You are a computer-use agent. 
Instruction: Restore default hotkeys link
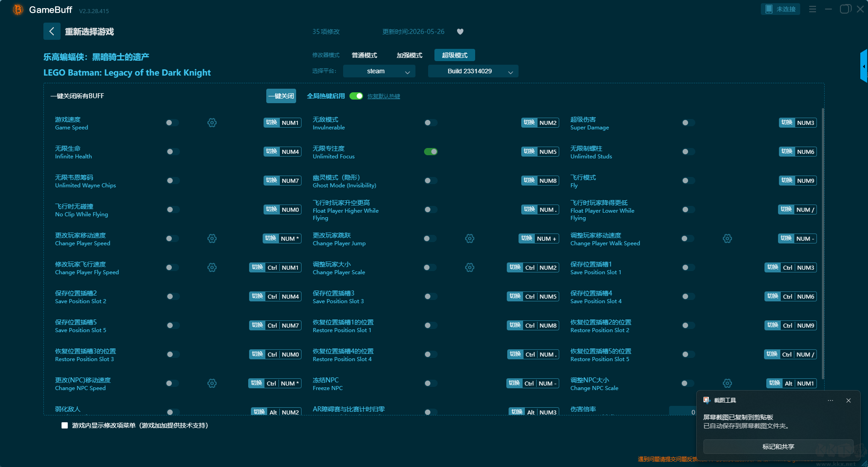pos(383,96)
